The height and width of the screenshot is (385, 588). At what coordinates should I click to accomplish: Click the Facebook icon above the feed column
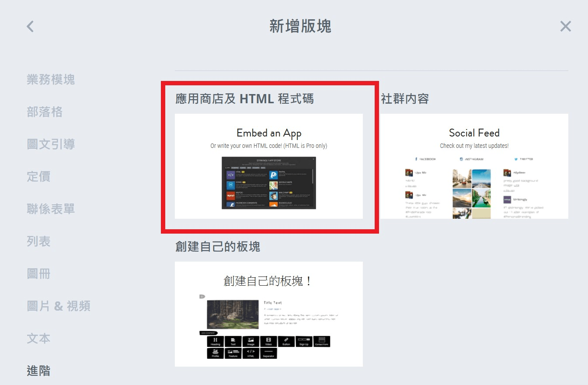pos(416,159)
